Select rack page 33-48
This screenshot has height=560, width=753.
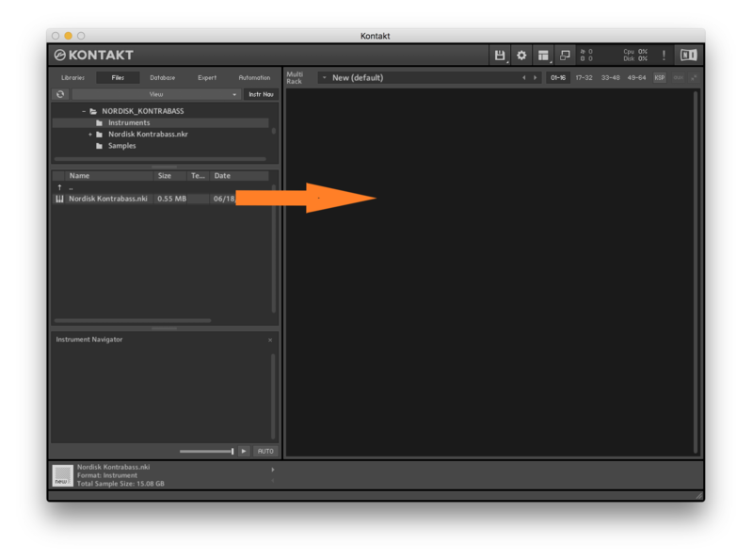(610, 78)
